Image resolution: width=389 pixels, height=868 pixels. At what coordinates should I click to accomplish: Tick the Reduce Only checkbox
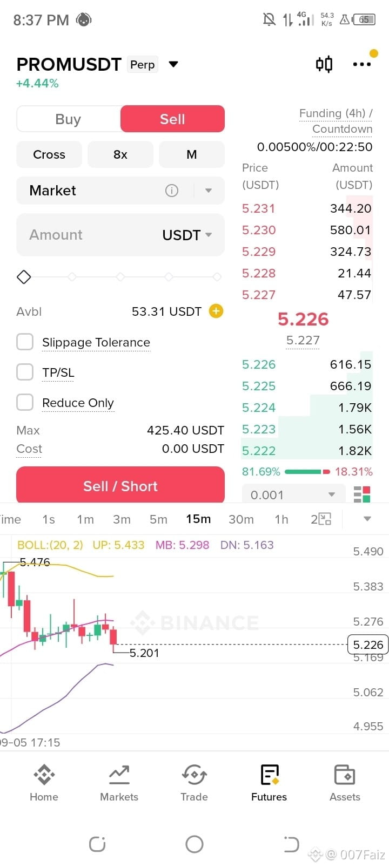pyautogui.click(x=25, y=402)
